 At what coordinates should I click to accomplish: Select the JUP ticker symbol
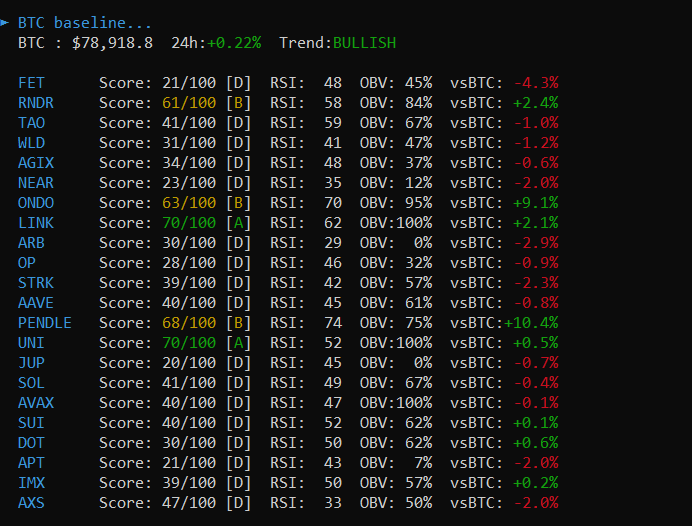point(31,363)
